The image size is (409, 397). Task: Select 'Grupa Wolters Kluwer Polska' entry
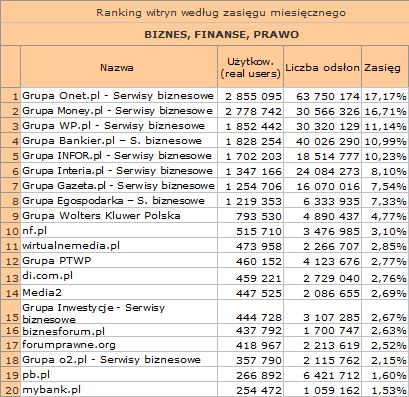point(101,216)
